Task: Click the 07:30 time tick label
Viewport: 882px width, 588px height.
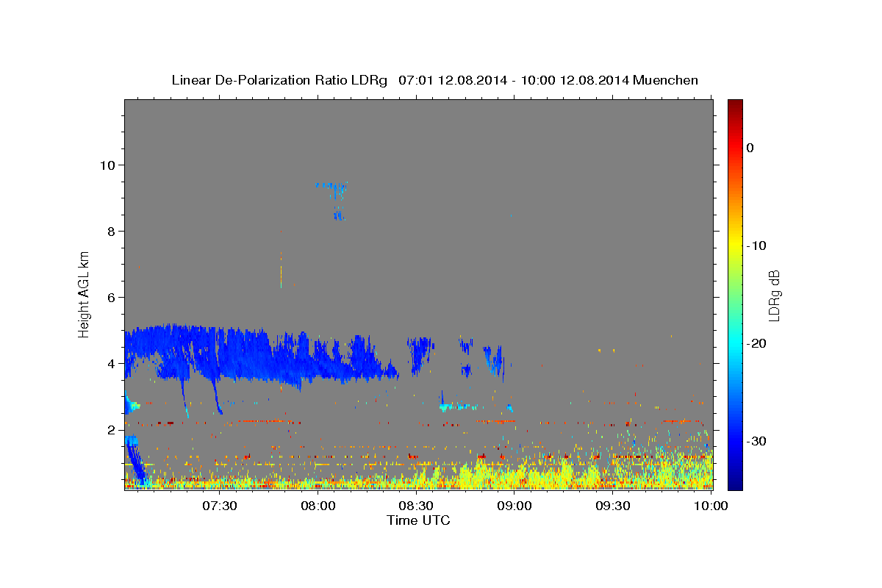Action: tap(220, 506)
